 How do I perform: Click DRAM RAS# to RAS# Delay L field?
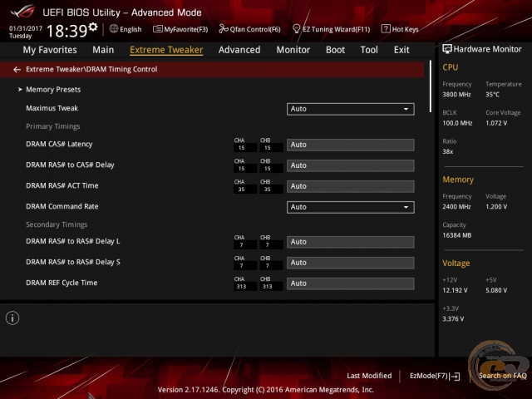click(351, 242)
